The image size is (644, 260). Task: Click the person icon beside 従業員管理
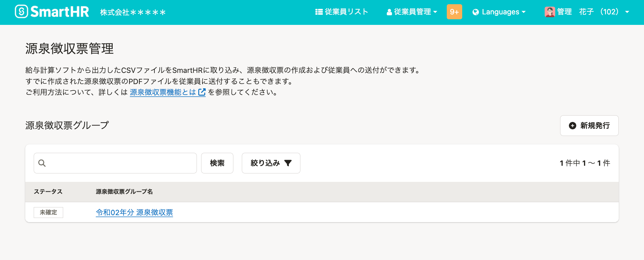[x=389, y=12]
